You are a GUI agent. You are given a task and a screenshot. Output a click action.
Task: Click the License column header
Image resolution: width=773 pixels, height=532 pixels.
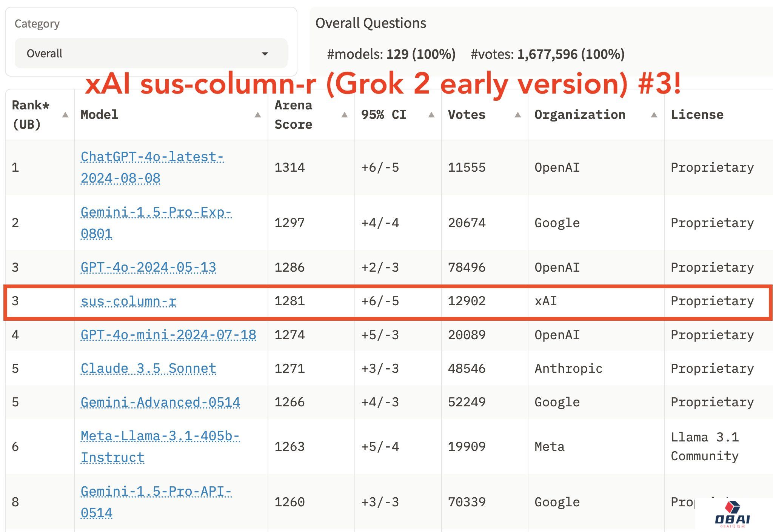697,115
